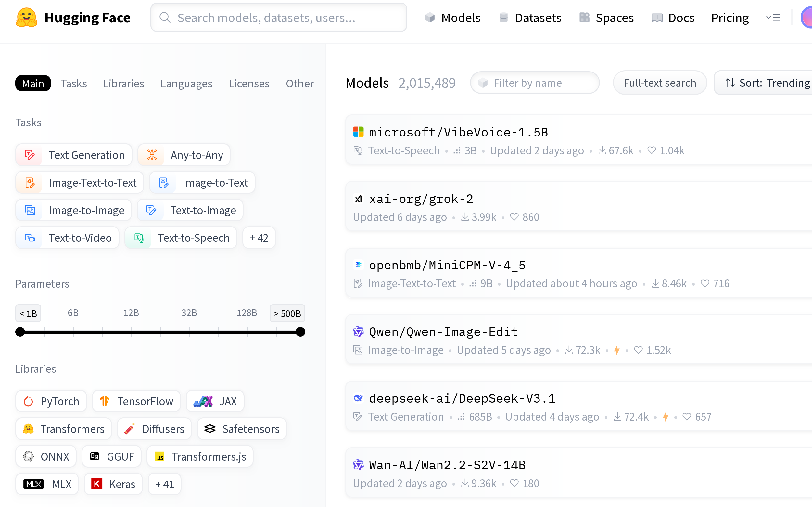Click the Text Generation task icon
Image resolution: width=812 pixels, height=507 pixels.
[x=30, y=155]
